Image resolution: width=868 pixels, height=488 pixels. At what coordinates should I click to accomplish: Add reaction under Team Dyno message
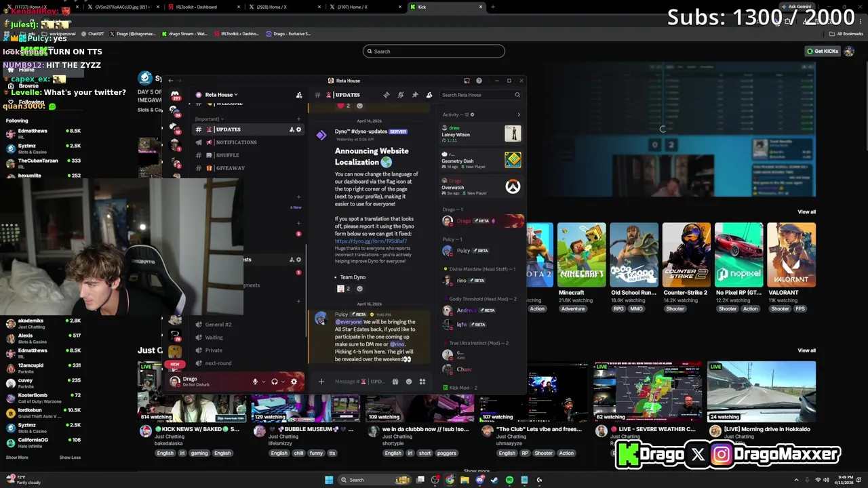(359, 289)
